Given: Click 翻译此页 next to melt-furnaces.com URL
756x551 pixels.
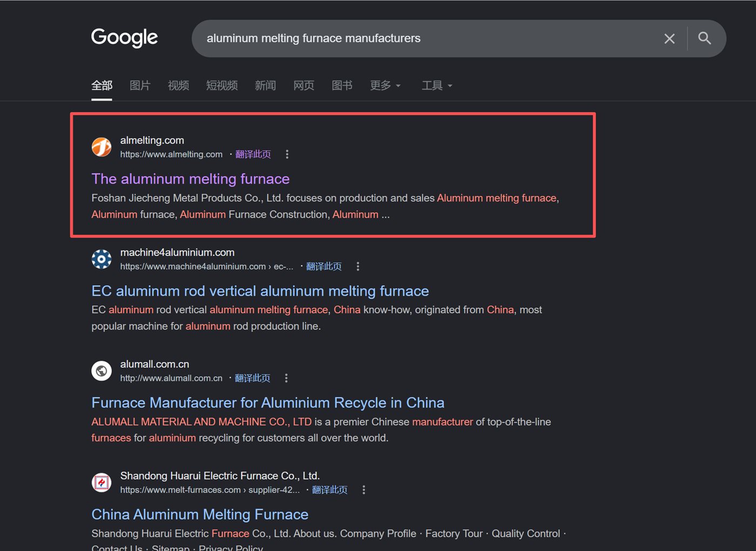Looking at the screenshot, I should tap(330, 490).
